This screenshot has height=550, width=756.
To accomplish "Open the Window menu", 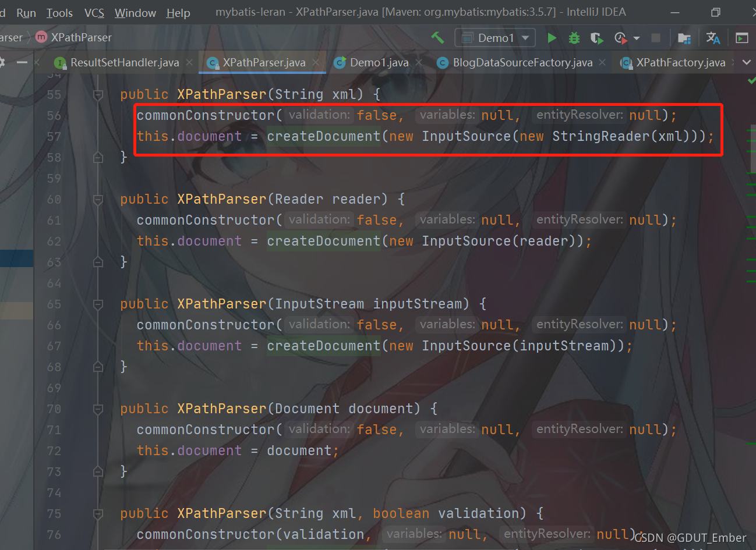I will [135, 12].
